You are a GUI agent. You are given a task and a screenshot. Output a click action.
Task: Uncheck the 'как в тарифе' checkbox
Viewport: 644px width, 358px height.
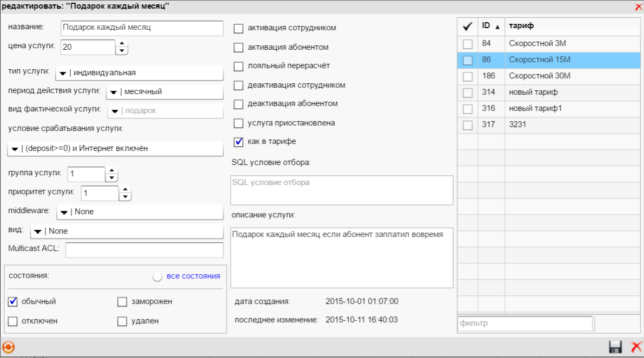[238, 142]
